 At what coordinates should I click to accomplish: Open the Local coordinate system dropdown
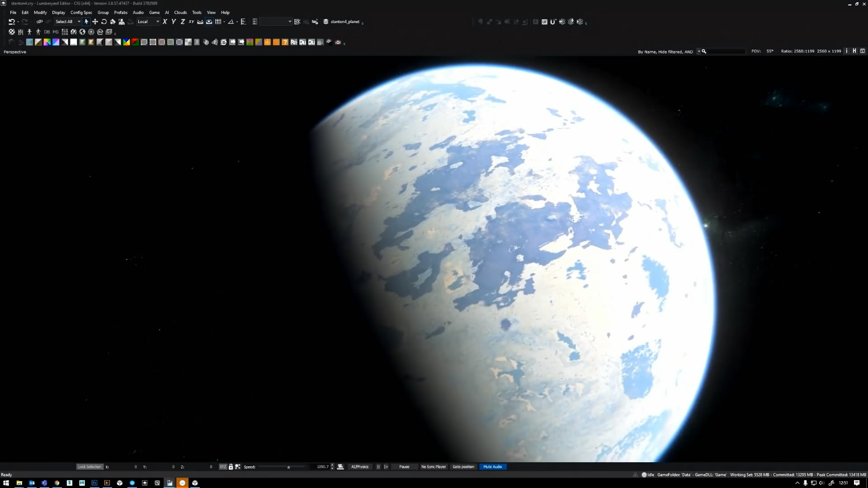pyautogui.click(x=148, y=22)
